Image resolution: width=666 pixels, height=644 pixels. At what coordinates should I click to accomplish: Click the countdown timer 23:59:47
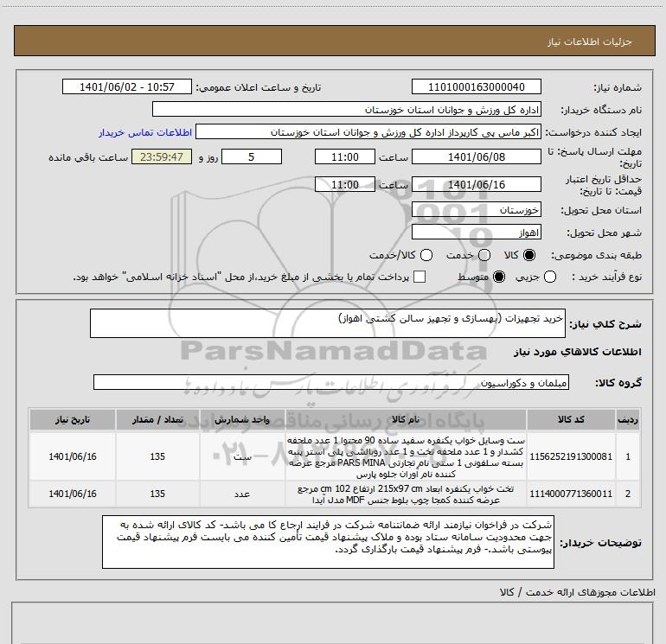[162, 156]
